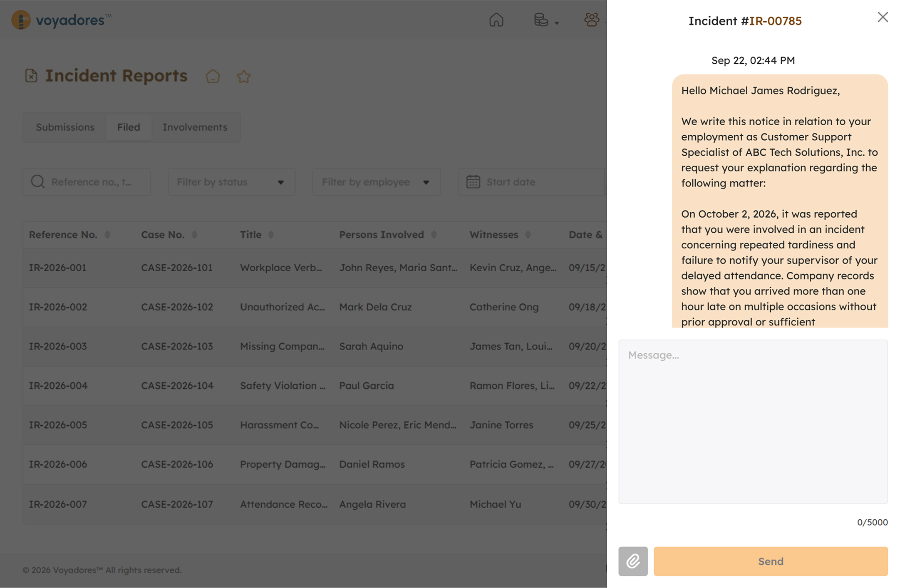This screenshot has width=900, height=588.
Task: Click Attendance Reco... title cell
Action: pyautogui.click(x=284, y=504)
